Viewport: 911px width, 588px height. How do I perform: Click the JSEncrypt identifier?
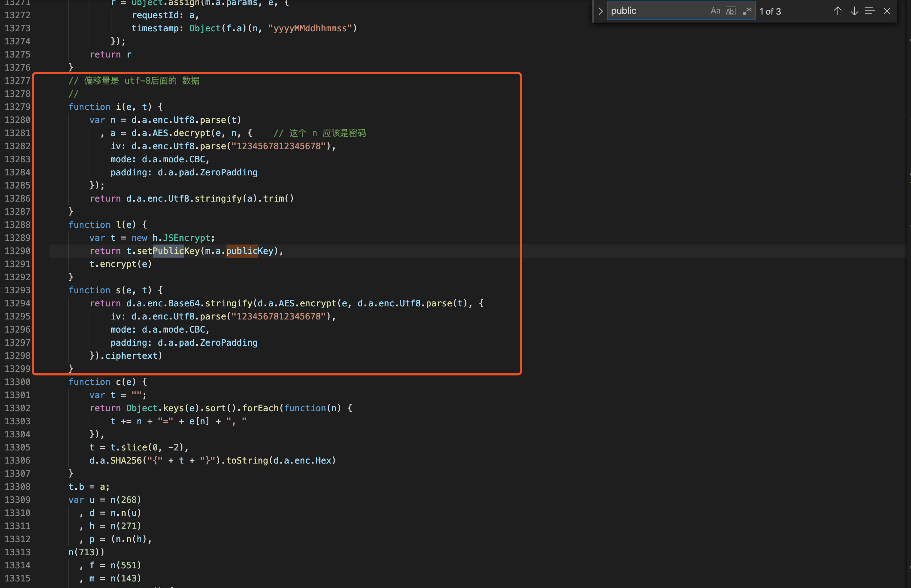click(x=186, y=238)
